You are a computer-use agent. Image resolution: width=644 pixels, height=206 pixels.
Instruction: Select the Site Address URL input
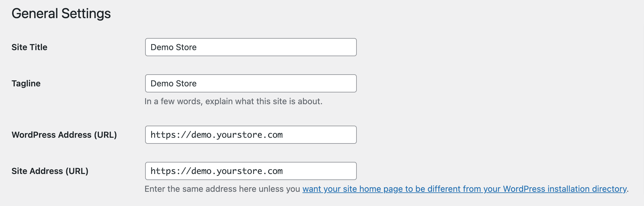click(251, 171)
